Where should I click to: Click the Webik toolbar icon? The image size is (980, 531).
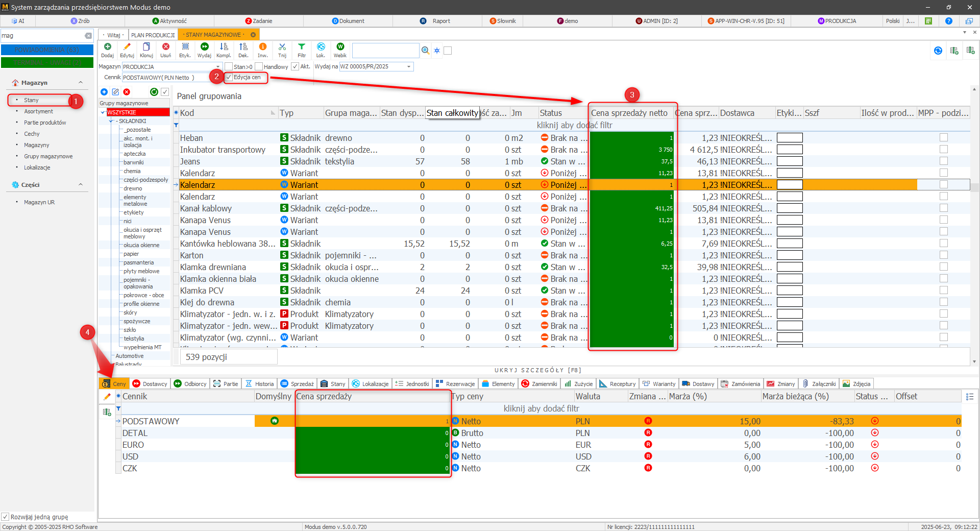340,47
